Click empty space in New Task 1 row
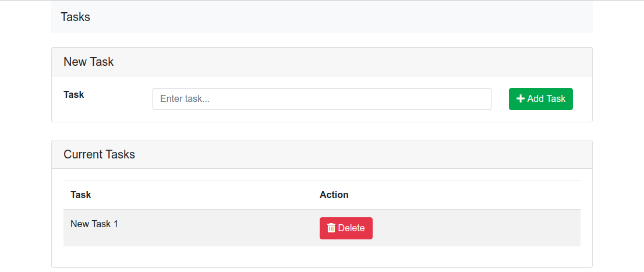This screenshot has width=644, height=272. click(477, 228)
